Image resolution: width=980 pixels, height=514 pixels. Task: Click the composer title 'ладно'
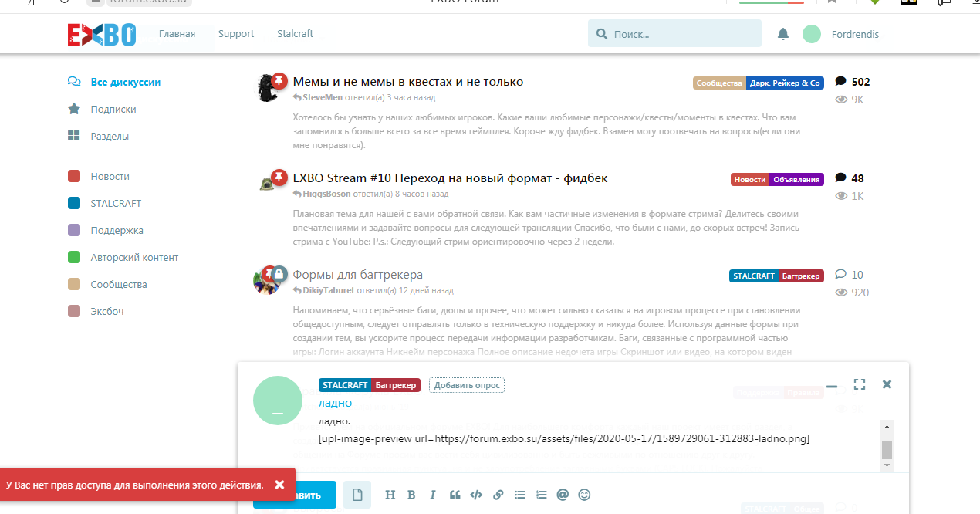[335, 403]
